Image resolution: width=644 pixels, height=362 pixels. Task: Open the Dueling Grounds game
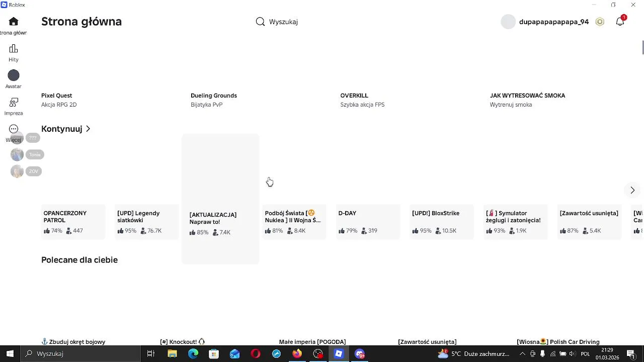(x=214, y=96)
